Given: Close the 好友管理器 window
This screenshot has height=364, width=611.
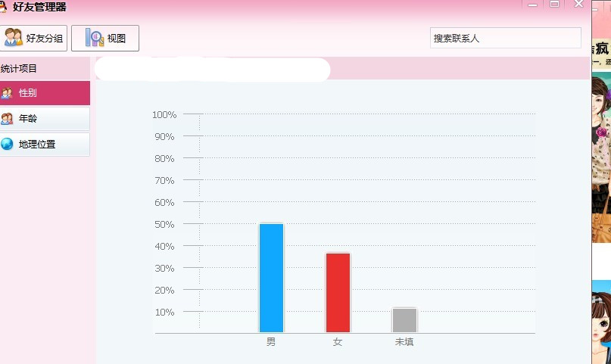Looking at the screenshot, I should click(579, 4).
